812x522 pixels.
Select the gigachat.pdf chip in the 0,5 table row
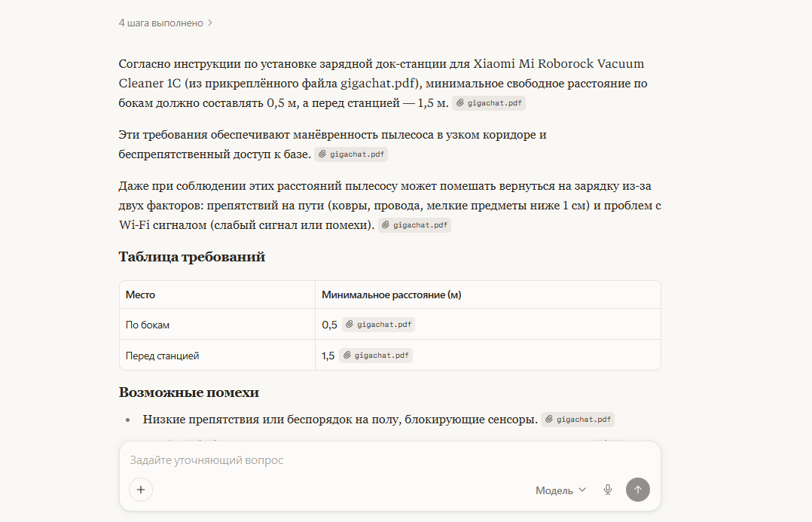(378, 324)
